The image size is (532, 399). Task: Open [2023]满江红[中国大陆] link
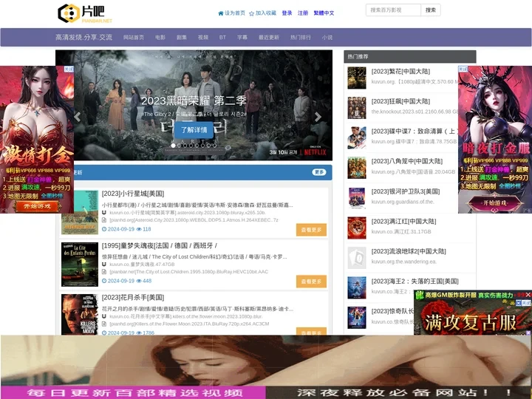coord(403,221)
